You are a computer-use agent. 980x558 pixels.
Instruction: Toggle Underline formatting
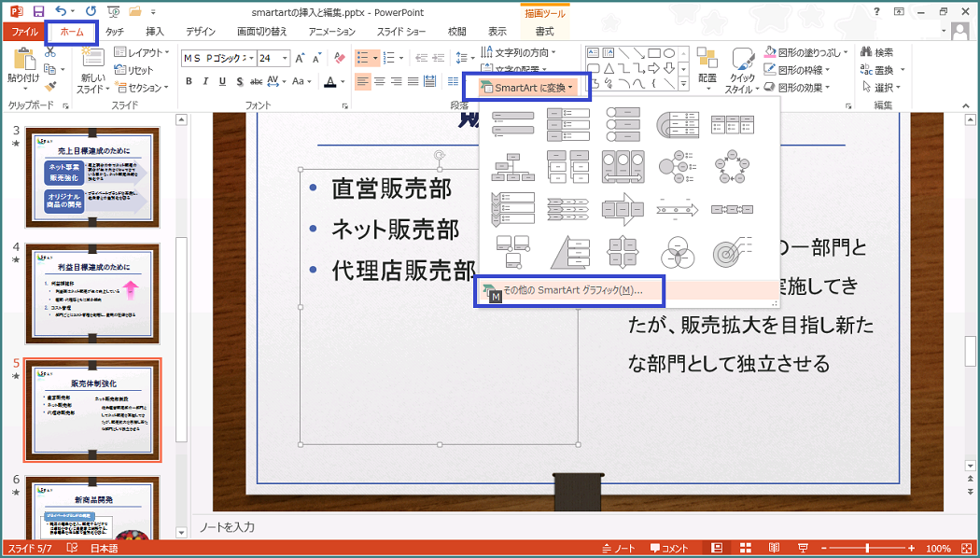[x=222, y=81]
